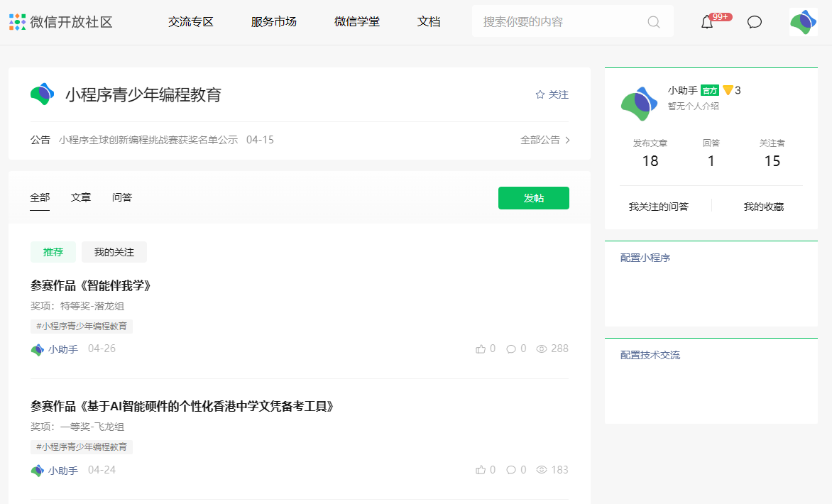Viewport: 832px width, 504px height.
Task: Open post 参赛作品《智能伴我学》
Action: pyautogui.click(x=92, y=285)
